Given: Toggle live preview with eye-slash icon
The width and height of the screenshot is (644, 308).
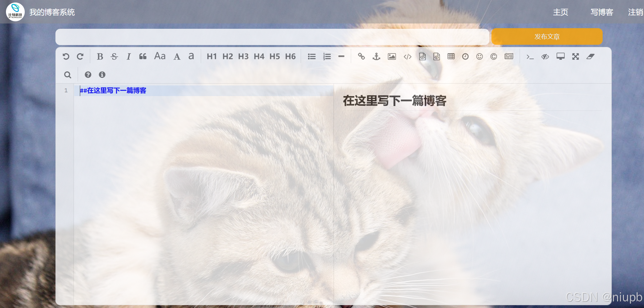Looking at the screenshot, I should click(x=545, y=56).
